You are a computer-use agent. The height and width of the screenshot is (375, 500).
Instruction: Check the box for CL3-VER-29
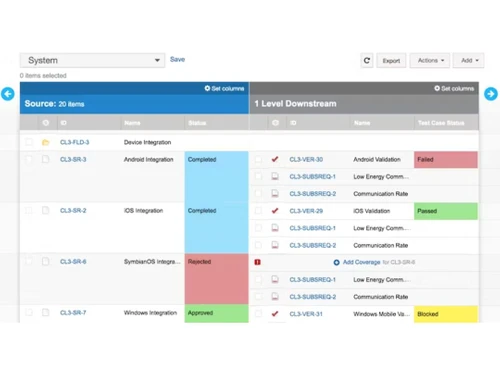pos(258,211)
